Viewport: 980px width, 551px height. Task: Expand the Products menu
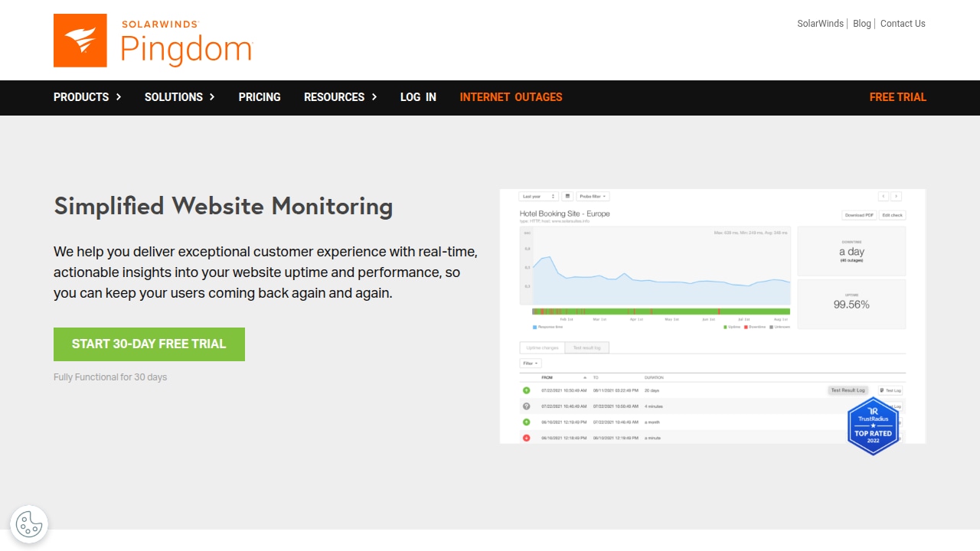(x=87, y=97)
